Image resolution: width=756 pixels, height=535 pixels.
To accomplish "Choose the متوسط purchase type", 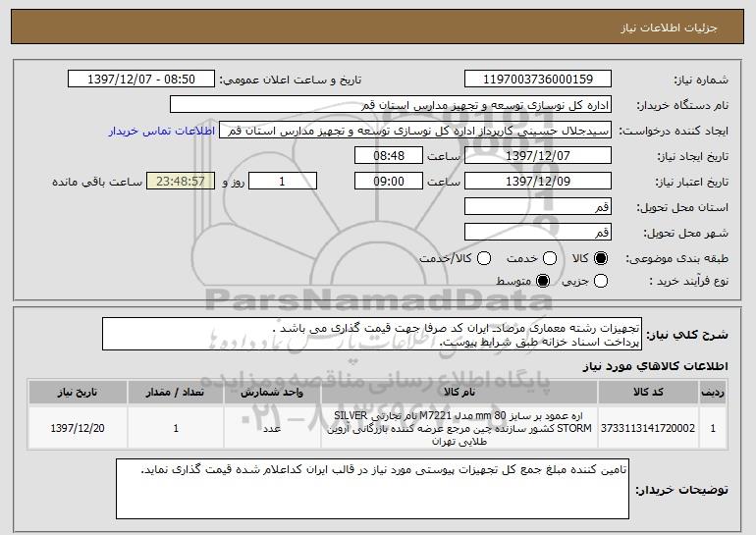I will pos(543,281).
